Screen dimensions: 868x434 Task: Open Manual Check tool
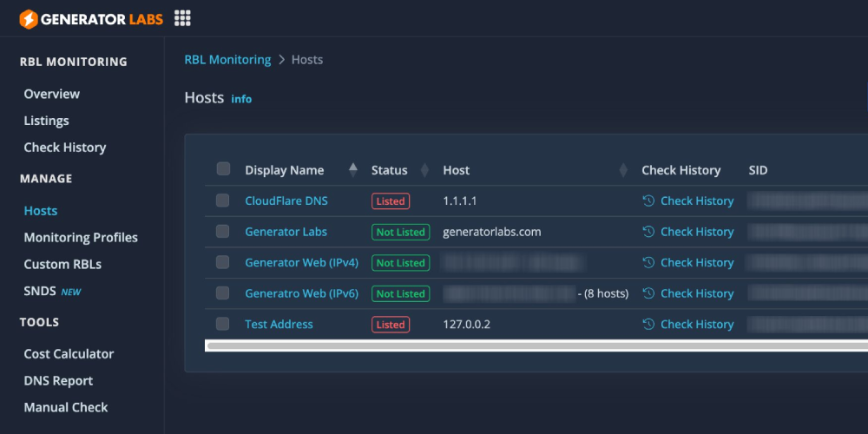click(x=66, y=407)
